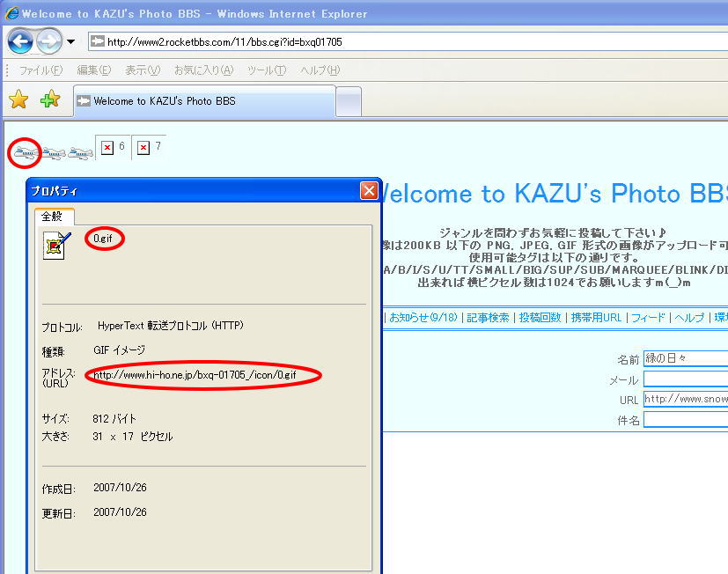Image resolution: width=728 pixels, height=574 pixels.
Task: Expand the recent pages dropdown arrow beside Forward
Action: tap(70, 41)
